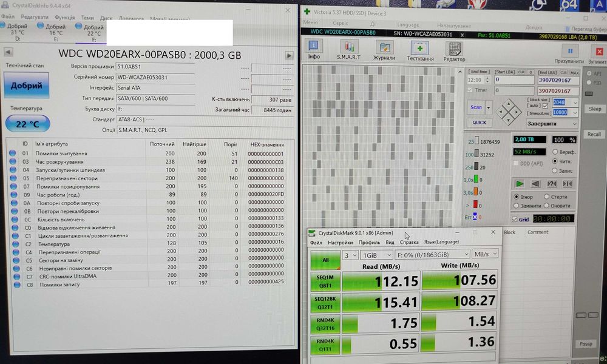Image resolution: width=607 pixels, height=364 pixels.
Task: Open the 1GiB test size dropdown
Action: click(x=376, y=255)
